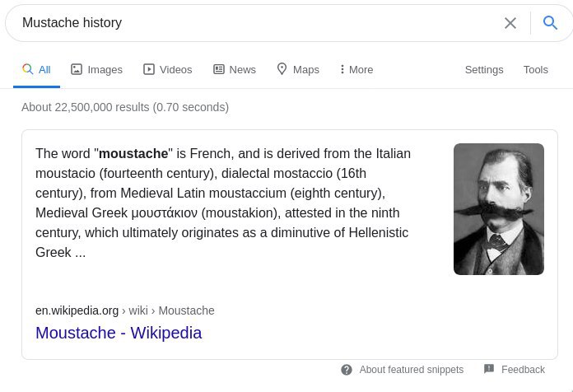Click the News tab newspaper icon

point(218,69)
